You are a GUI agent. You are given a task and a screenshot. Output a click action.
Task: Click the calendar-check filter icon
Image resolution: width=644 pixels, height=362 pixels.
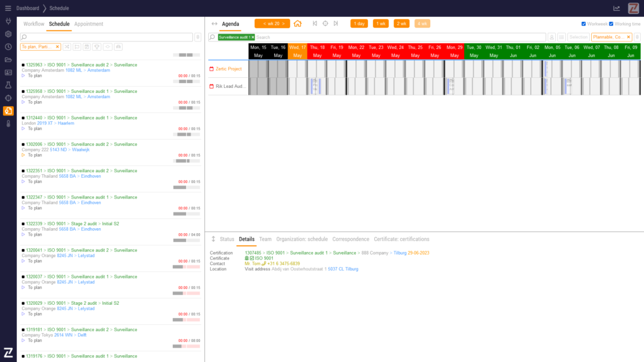point(87,47)
